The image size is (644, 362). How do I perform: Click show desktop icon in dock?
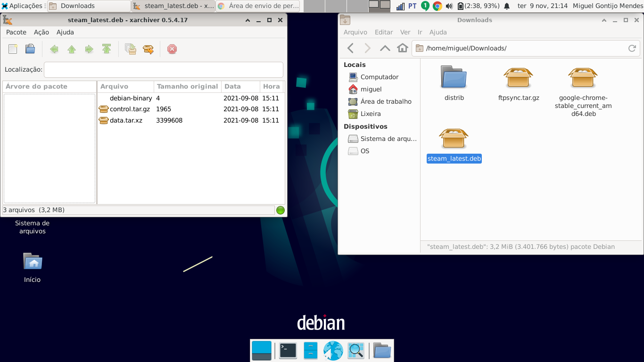(x=262, y=350)
